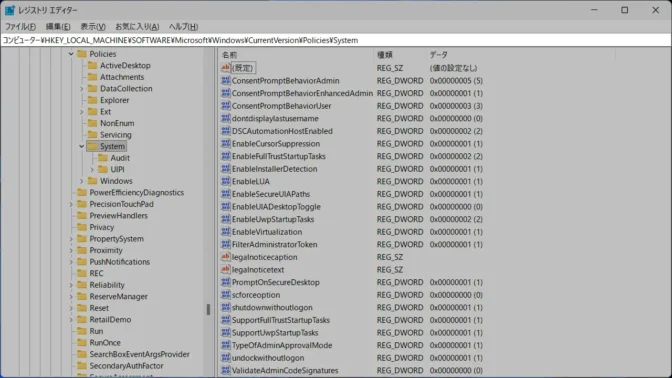This screenshot has width=672, height=378.
Task: Select the Explorer key in tree
Action: [x=114, y=100]
